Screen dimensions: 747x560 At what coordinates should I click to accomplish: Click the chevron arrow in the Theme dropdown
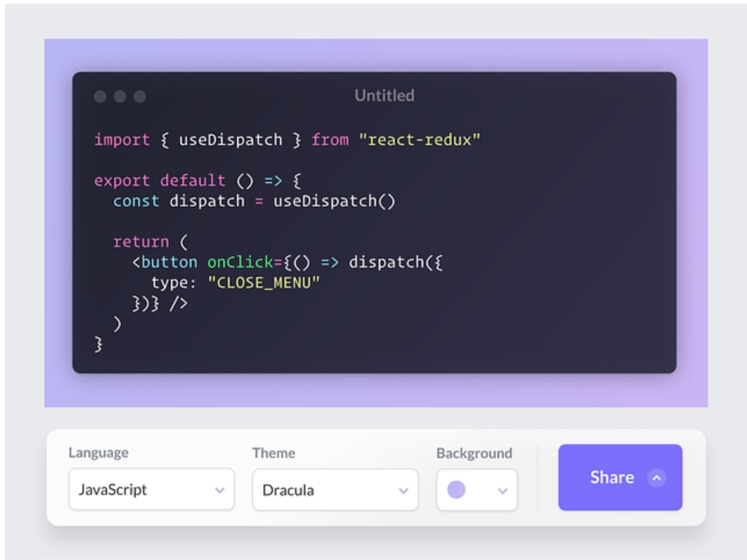click(403, 491)
